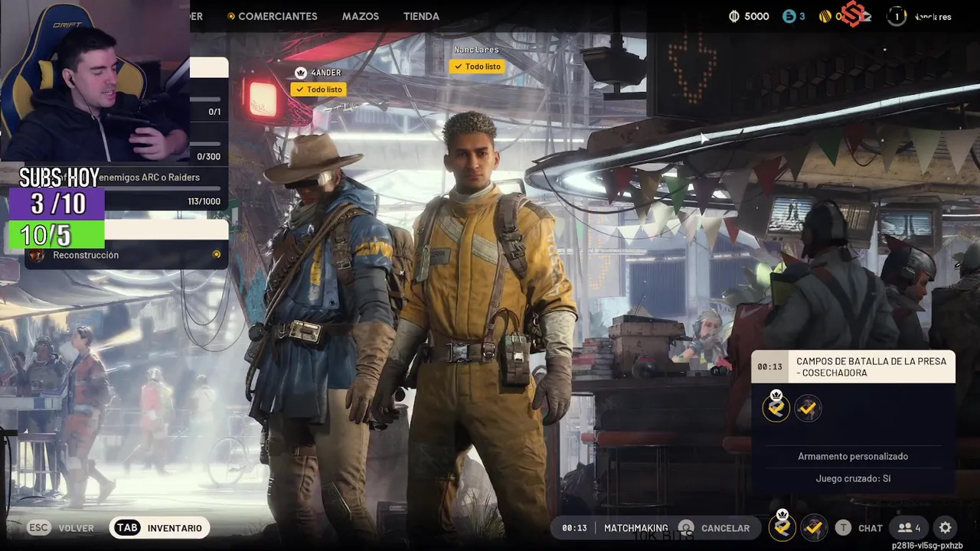Open settings with the gear icon
980x551 pixels.
pos(946,528)
